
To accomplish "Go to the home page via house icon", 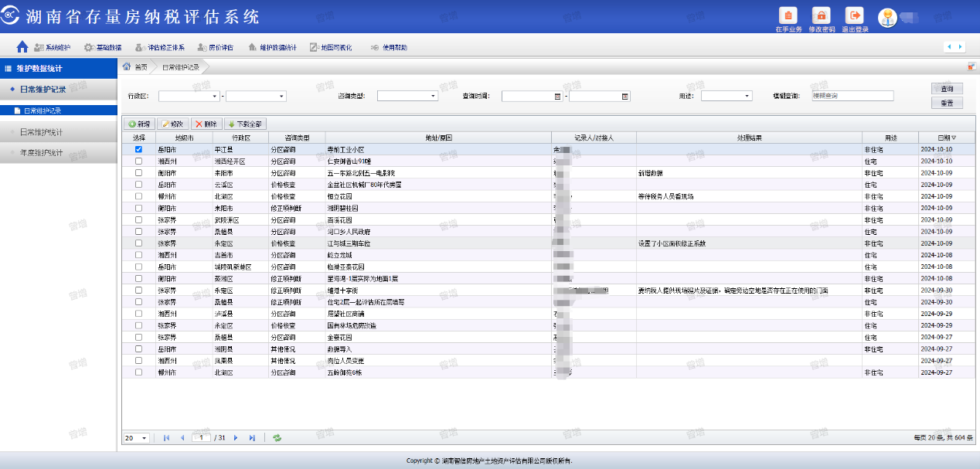I will point(22,47).
